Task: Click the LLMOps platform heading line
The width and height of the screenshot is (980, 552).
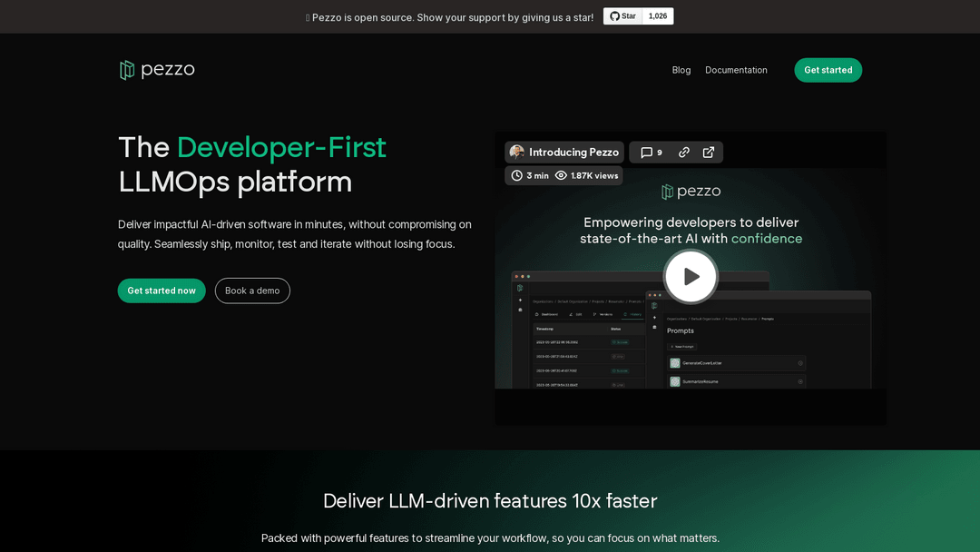Action: [x=235, y=182]
